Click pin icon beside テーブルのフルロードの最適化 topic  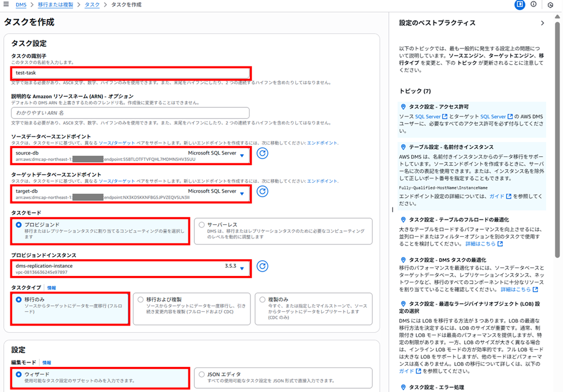point(403,219)
